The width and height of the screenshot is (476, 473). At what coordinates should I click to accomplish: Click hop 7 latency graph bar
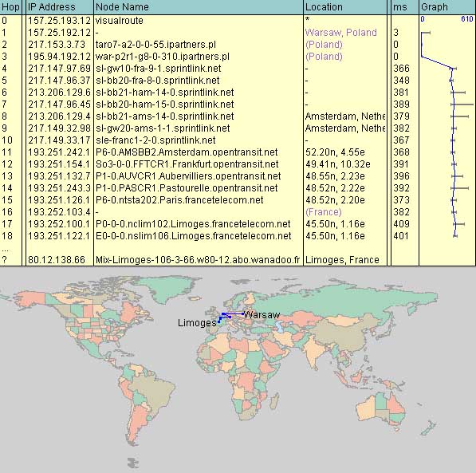point(462,104)
